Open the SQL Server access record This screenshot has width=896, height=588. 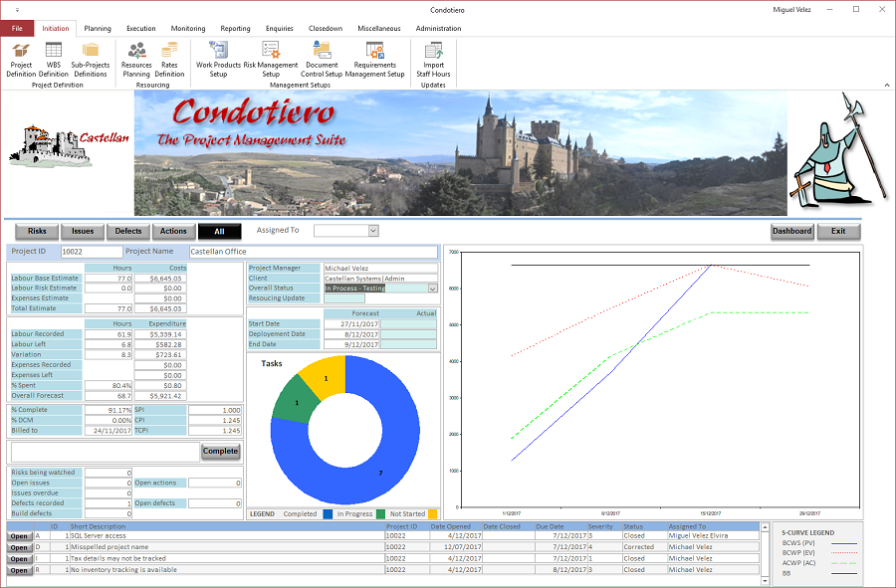pos(19,536)
